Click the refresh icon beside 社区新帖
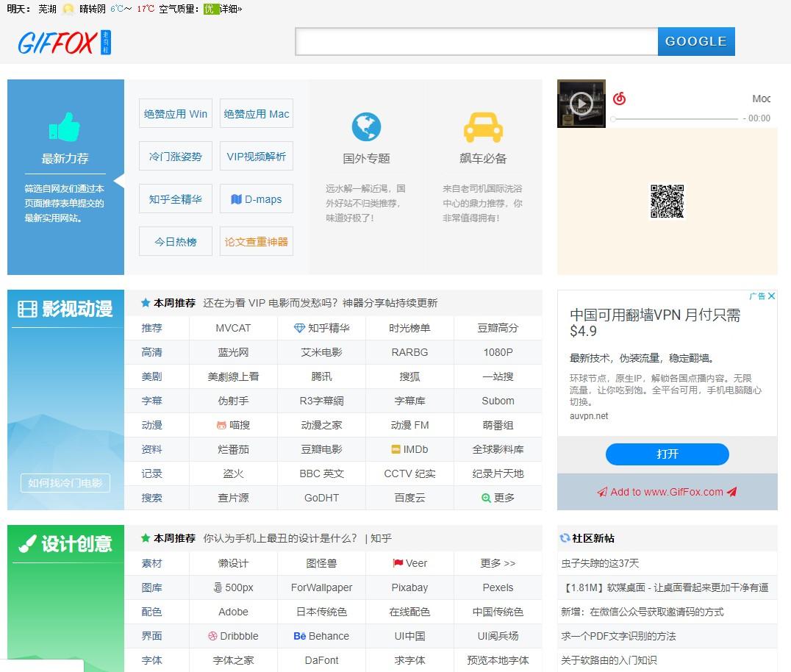Screen dimensions: 791x672 tap(565, 538)
